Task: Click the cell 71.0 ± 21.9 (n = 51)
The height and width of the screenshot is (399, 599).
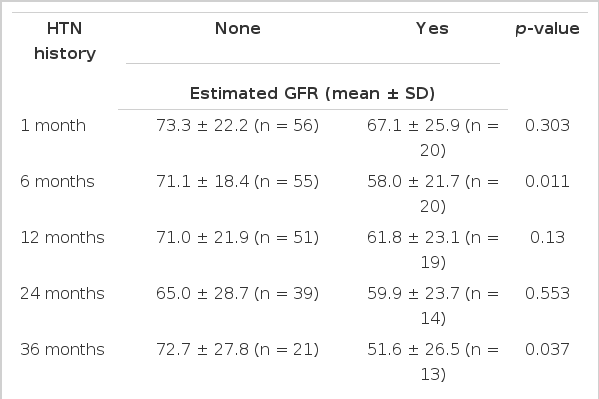Action: (x=237, y=238)
